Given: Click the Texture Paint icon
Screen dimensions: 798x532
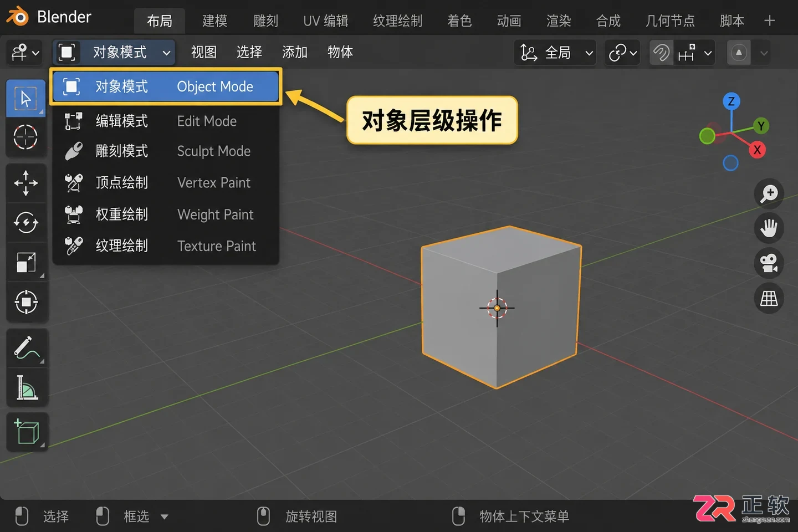Looking at the screenshot, I should (73, 245).
